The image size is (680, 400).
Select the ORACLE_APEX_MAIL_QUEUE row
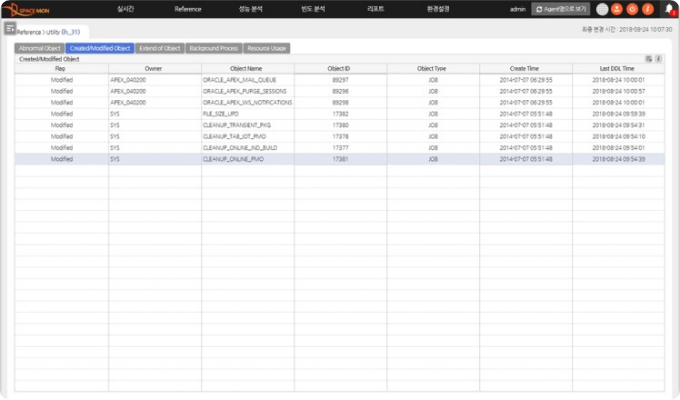246,77
